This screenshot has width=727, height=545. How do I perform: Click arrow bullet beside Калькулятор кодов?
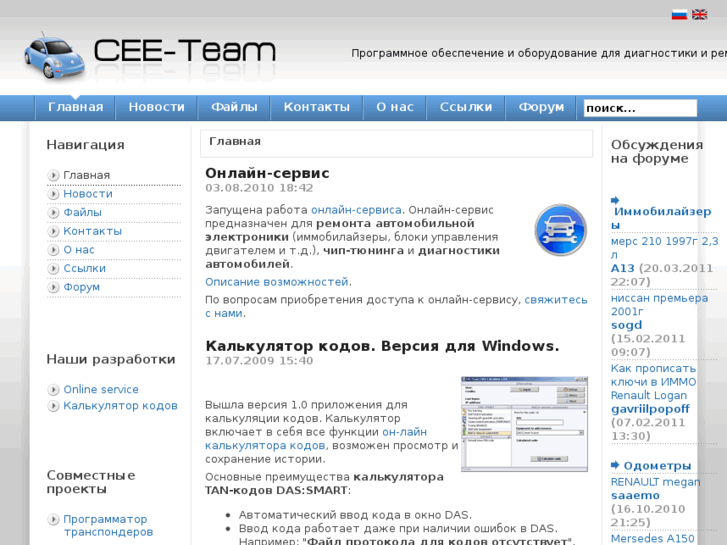53,406
